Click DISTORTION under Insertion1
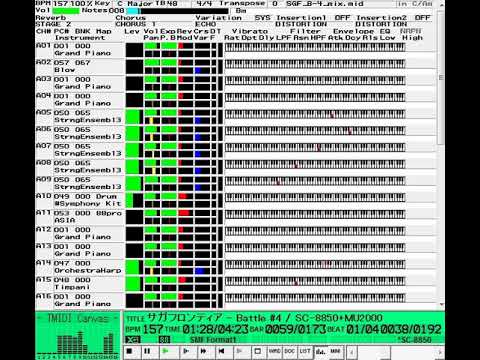This screenshot has width=480, height=360. [x=301, y=24]
